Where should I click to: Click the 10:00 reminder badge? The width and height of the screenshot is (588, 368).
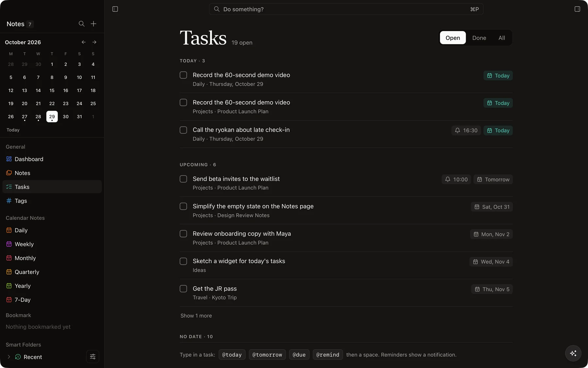pos(456,180)
